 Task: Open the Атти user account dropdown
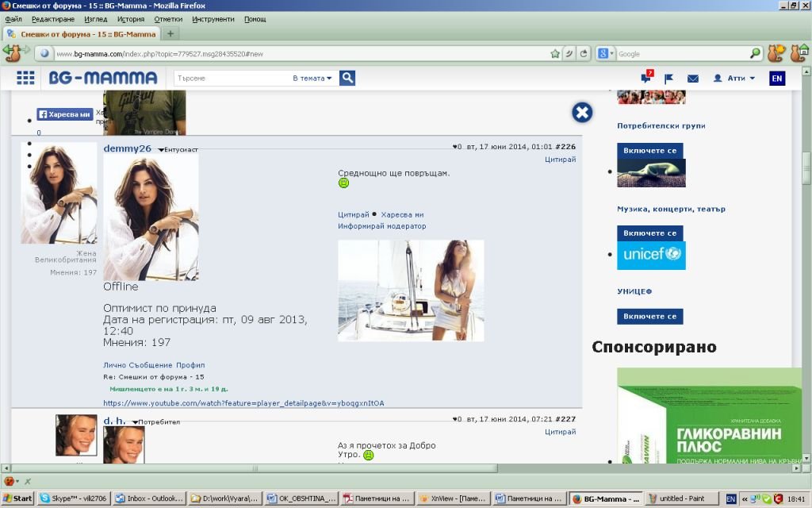tap(734, 78)
